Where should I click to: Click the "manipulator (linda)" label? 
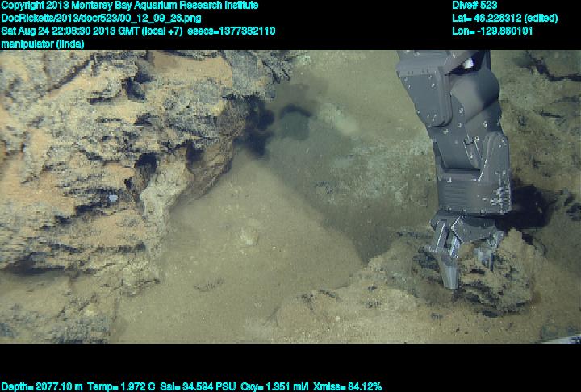(43, 44)
